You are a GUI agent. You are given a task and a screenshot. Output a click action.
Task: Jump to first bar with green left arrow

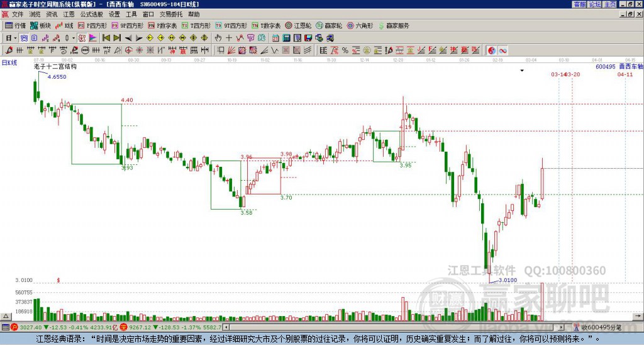[x=106, y=38]
